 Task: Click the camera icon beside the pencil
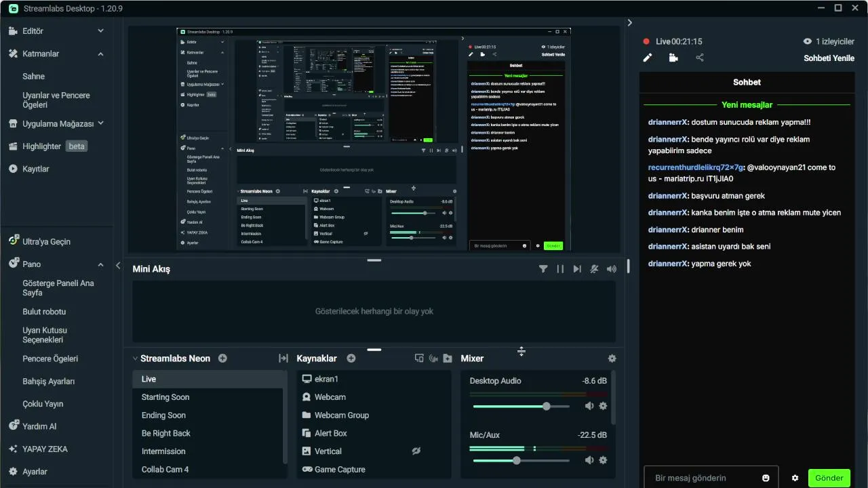tap(673, 58)
